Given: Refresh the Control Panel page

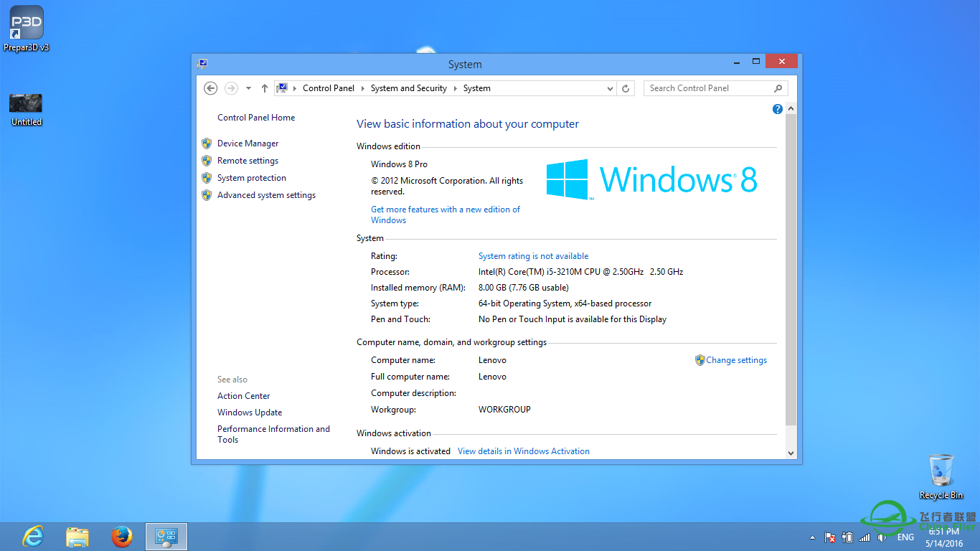Looking at the screenshot, I should click(x=626, y=88).
